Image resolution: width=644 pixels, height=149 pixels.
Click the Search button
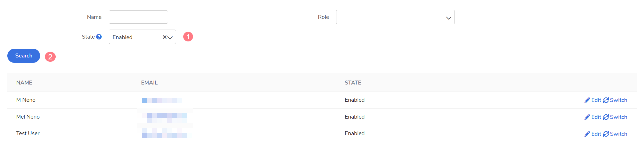(24, 56)
